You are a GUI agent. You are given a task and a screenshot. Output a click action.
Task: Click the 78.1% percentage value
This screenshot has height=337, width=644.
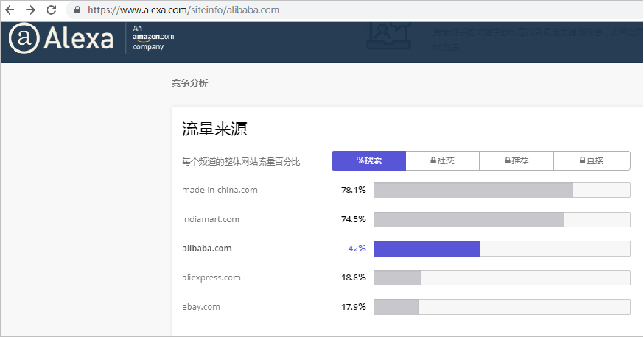tap(353, 190)
